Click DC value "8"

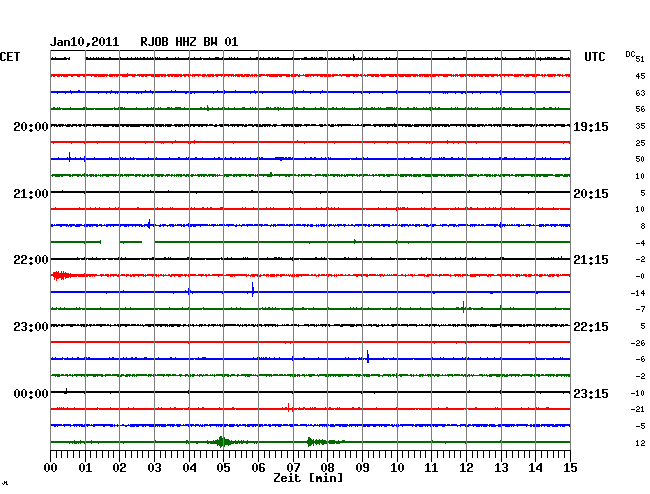coord(643,226)
